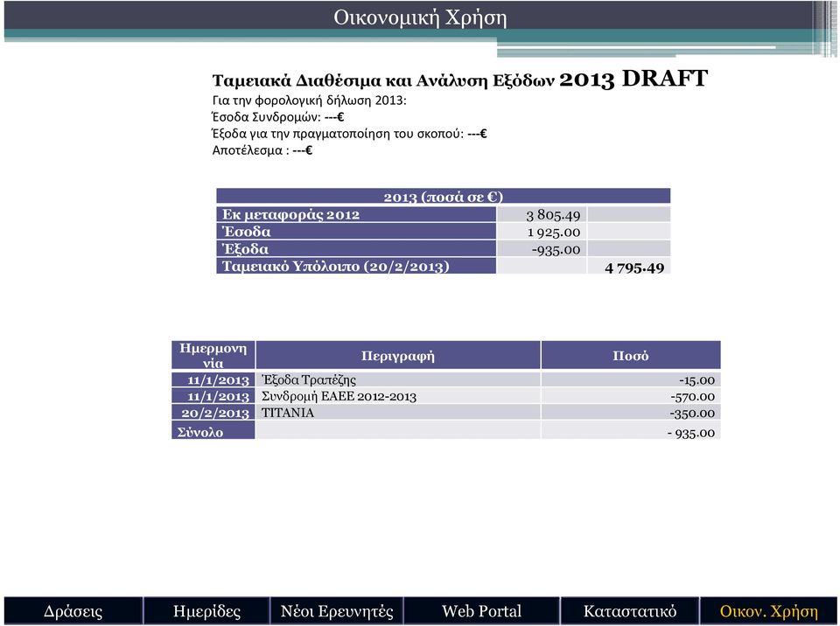Click the '2013 (ποσά σε €)' table header

coord(443,196)
